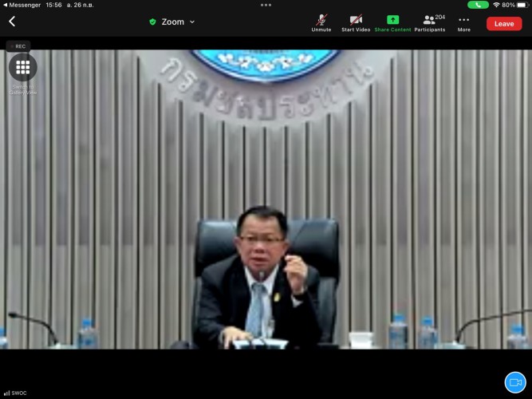
Task: Leave the meeting
Action: tap(504, 23)
